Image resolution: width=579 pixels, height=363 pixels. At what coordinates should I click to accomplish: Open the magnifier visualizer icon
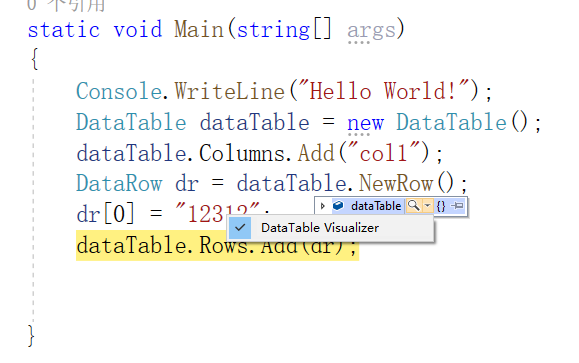click(x=413, y=205)
